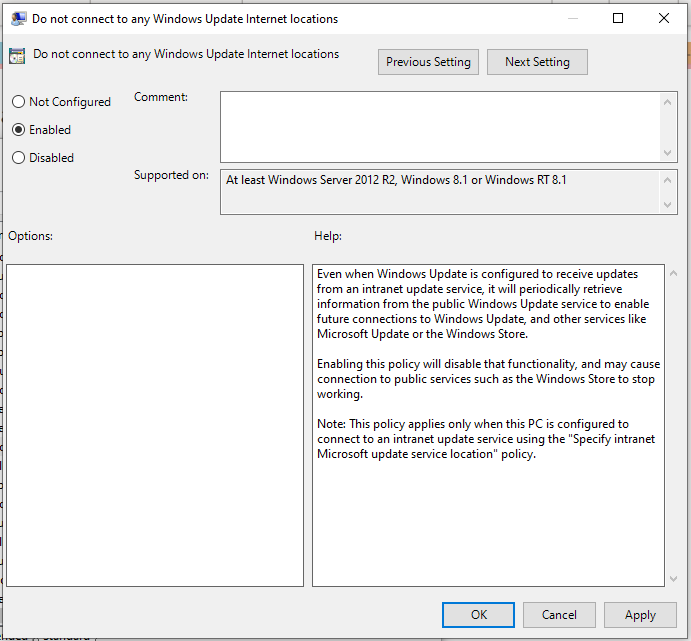
Task: Confirm the changes with OK
Action: tap(479, 615)
